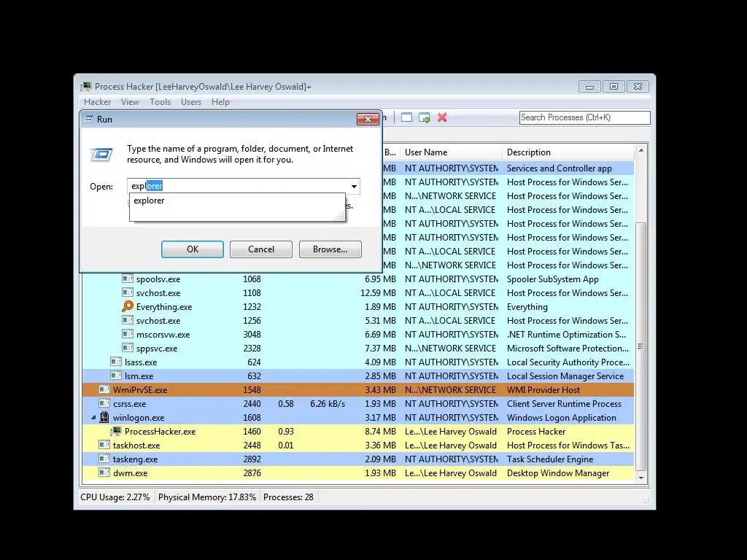Open the Users menu
Viewport: 747px width, 560px height.
[x=191, y=102]
